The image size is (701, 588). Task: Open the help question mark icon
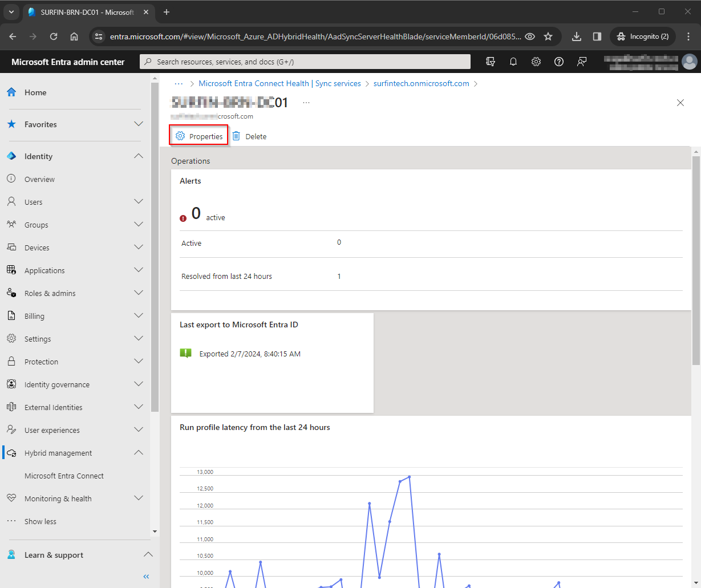(x=559, y=62)
